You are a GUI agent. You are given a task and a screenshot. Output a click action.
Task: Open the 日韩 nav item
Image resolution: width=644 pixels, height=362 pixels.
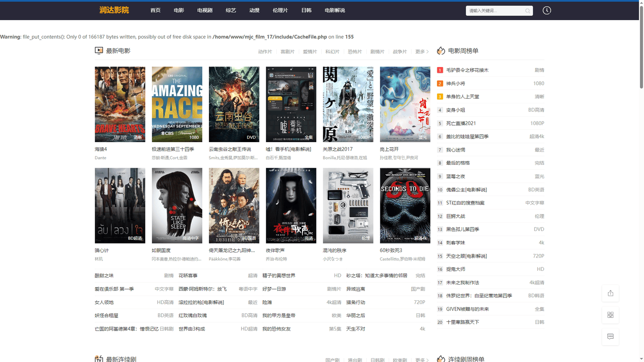click(x=306, y=10)
